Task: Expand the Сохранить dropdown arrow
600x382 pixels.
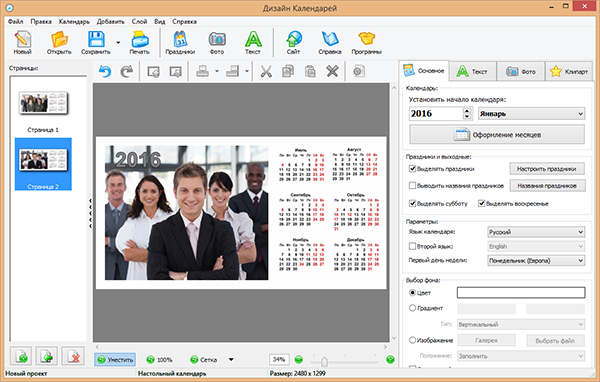Action: coord(118,42)
